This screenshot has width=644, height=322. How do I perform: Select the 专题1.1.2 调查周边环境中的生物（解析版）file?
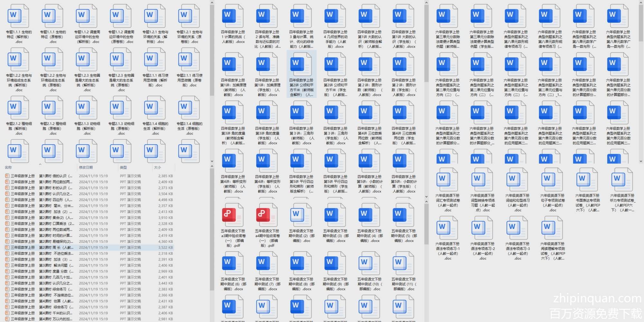pyautogui.click(x=87, y=24)
